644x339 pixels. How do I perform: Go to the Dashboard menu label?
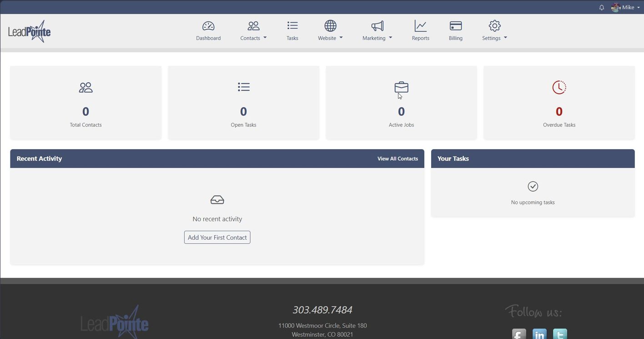tap(208, 38)
